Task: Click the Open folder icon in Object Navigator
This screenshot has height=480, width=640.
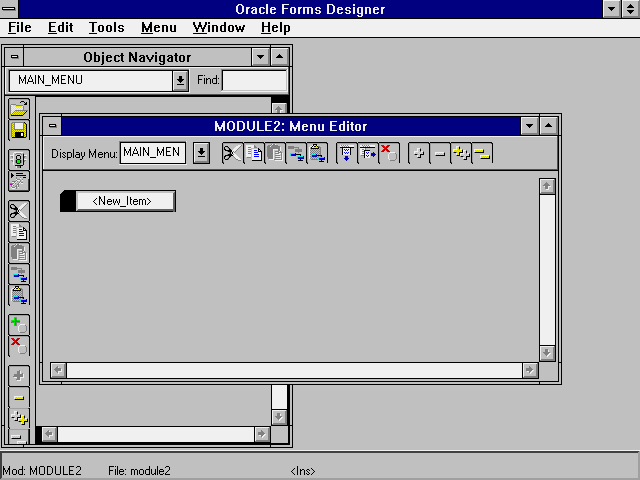Action: click(19, 108)
